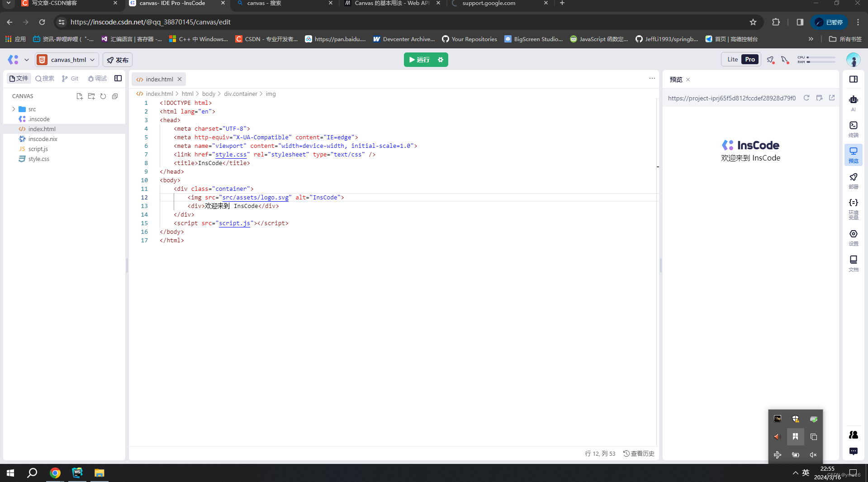Bookmark this page star icon
This screenshot has height=482, width=868.
tap(753, 22)
